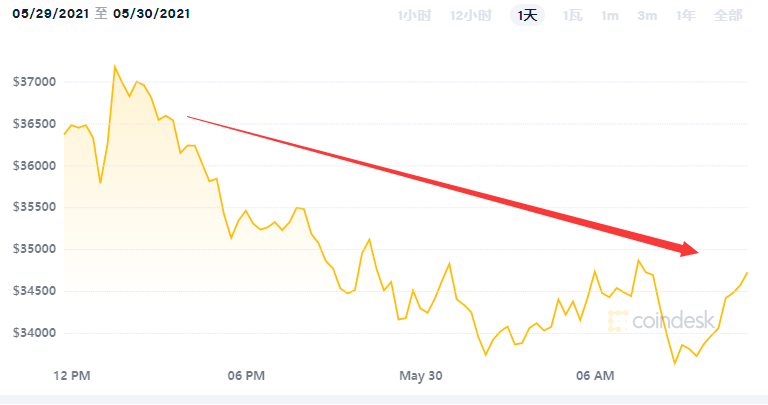Click the 12 PM time label
This screenshot has height=405, width=768.
pos(71,376)
